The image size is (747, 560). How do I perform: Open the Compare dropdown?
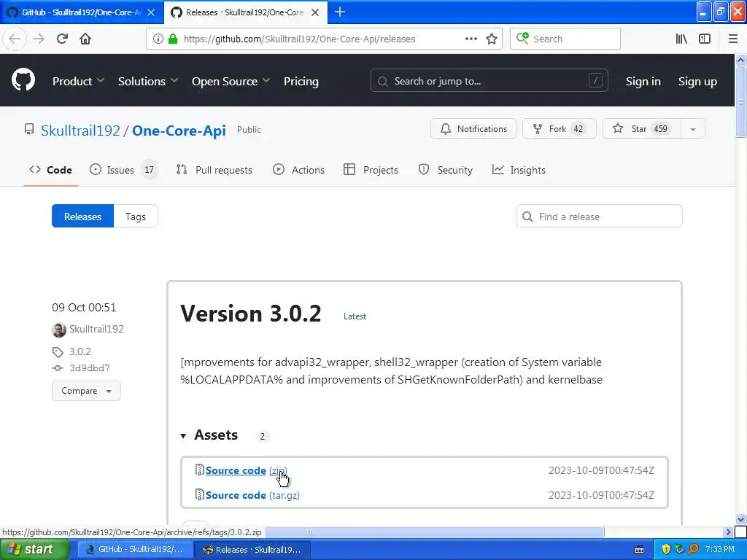click(86, 391)
